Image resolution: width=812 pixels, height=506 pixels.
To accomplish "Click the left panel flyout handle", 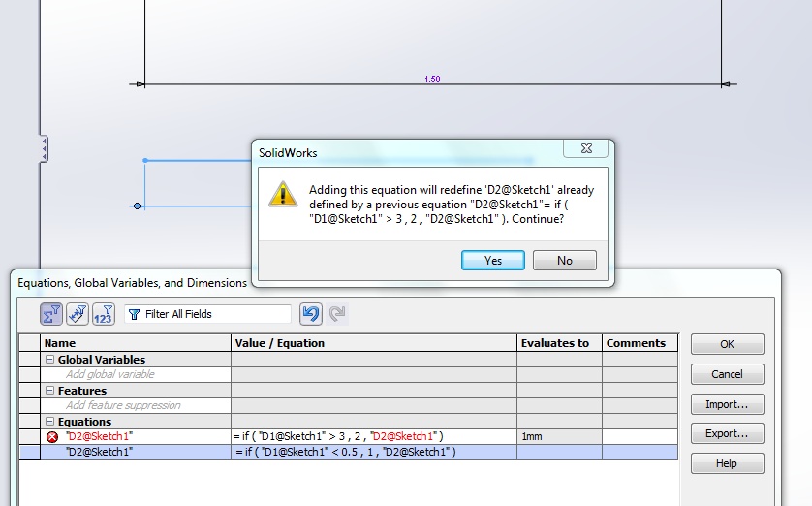I will tap(44, 149).
